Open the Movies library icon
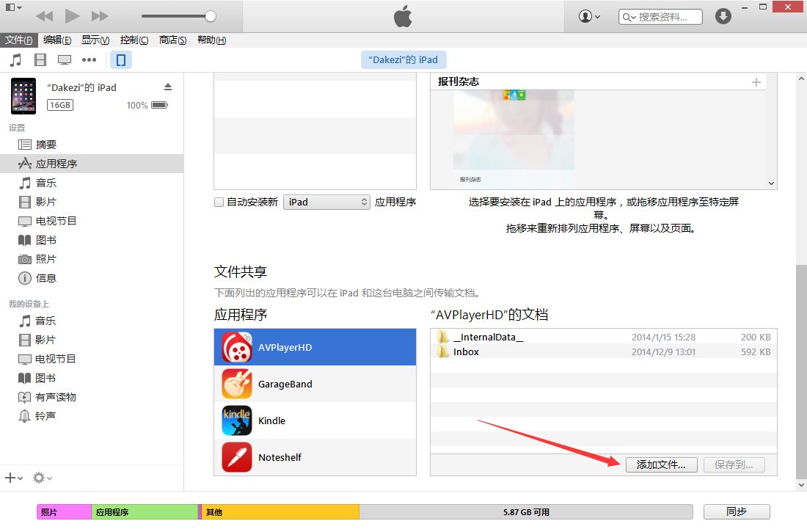807x532 pixels. pos(40,60)
